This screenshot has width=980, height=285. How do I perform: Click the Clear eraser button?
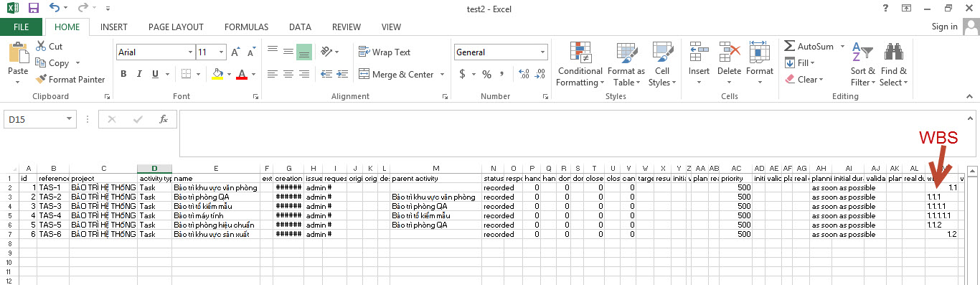[x=804, y=80]
